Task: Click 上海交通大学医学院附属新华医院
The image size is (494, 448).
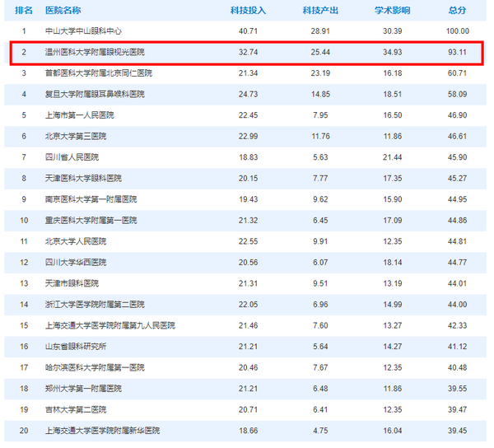Action: [102, 431]
